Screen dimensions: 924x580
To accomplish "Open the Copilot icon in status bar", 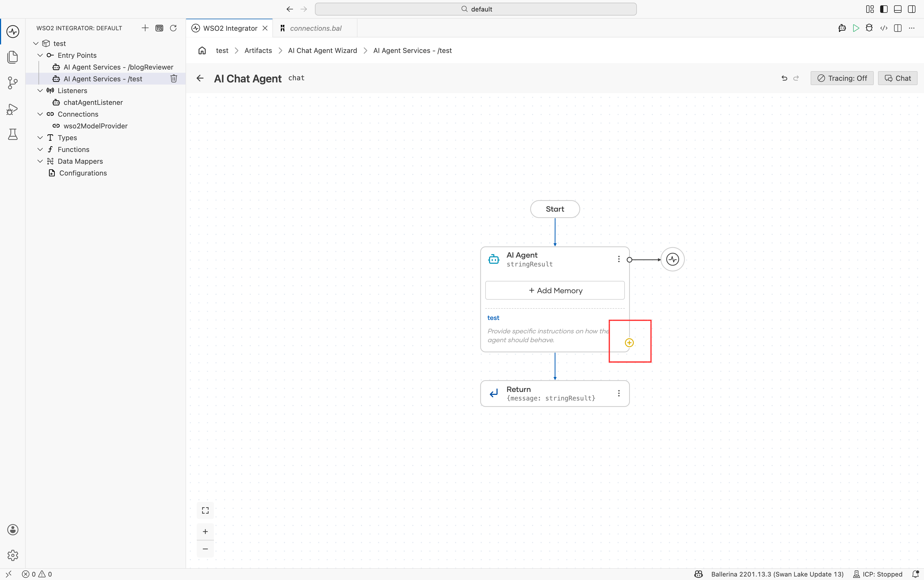I will point(699,574).
